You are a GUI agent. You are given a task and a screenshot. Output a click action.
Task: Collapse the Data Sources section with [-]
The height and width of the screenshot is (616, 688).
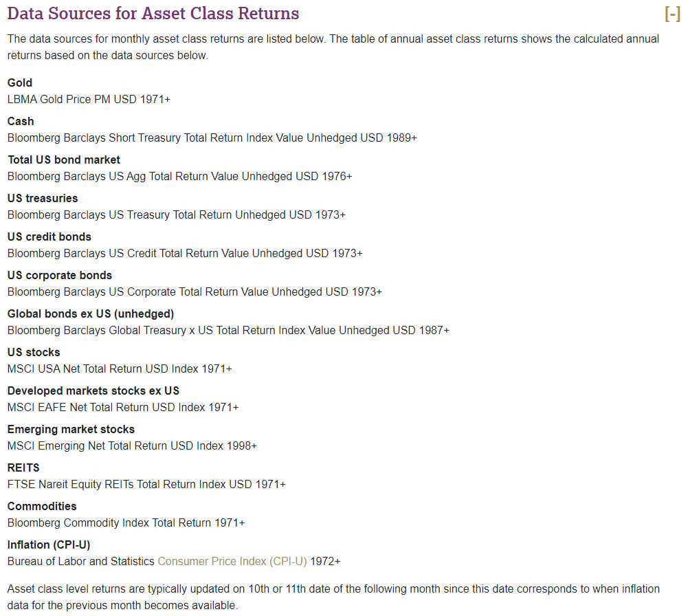672,14
